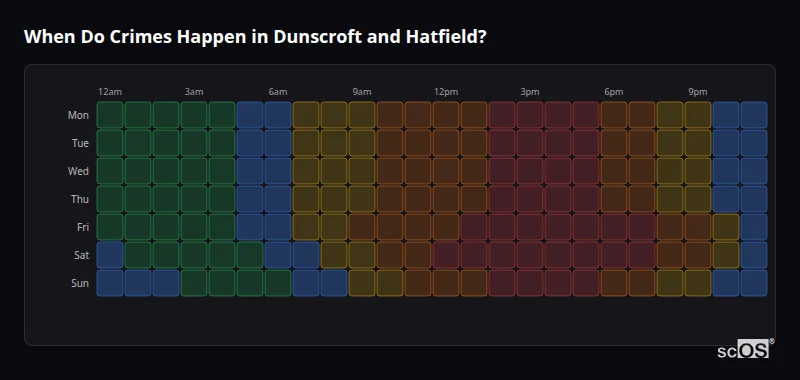Click the 'When Do Crimes Happen' heading
This screenshot has height=380, width=800.
tap(254, 37)
